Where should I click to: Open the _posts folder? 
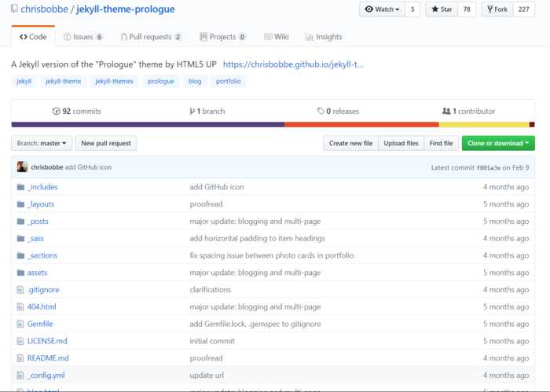coord(38,222)
